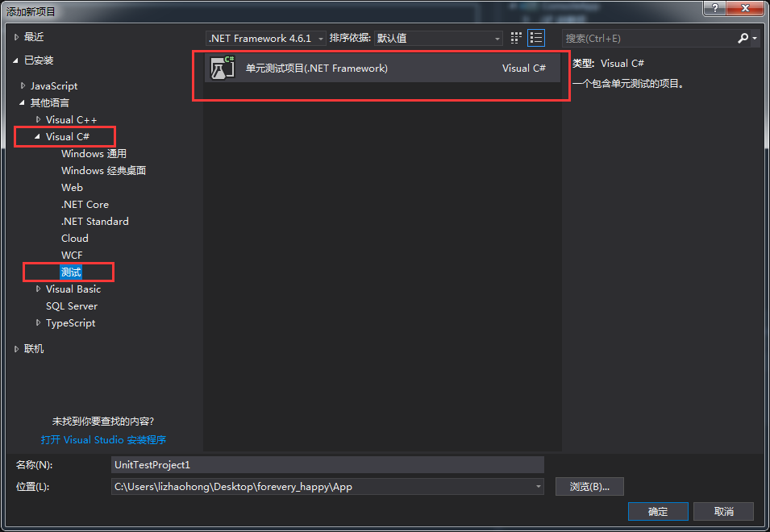
Task: Expand the Visual Basic node
Action: point(38,289)
